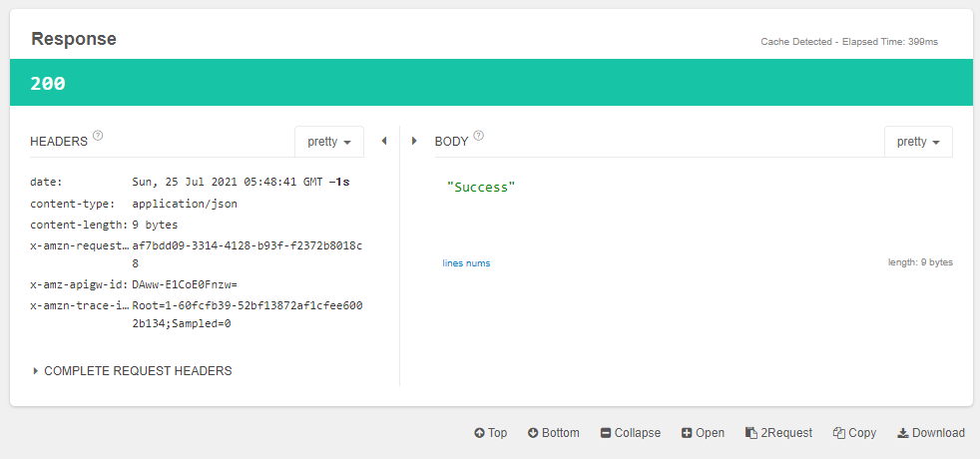Click the help icon next to HEADERS

[98, 137]
